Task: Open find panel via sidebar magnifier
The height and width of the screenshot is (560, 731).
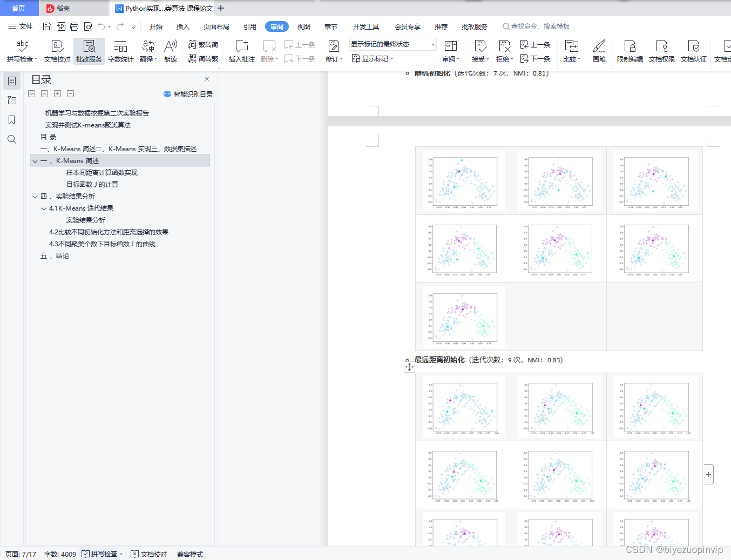Action: [12, 139]
